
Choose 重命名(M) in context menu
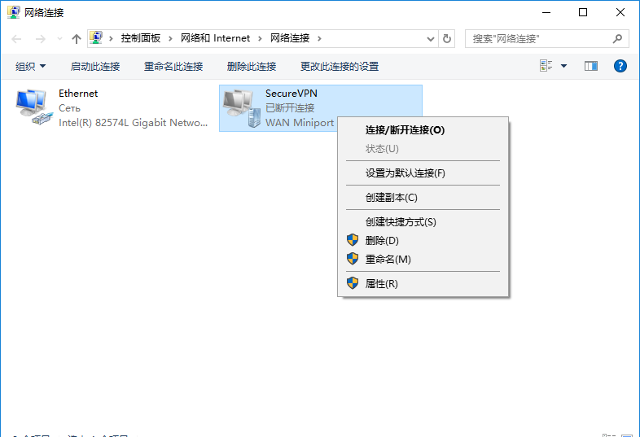coord(423,259)
